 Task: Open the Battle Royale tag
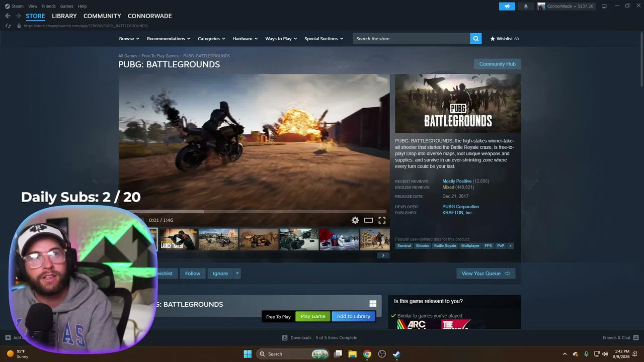point(445,246)
